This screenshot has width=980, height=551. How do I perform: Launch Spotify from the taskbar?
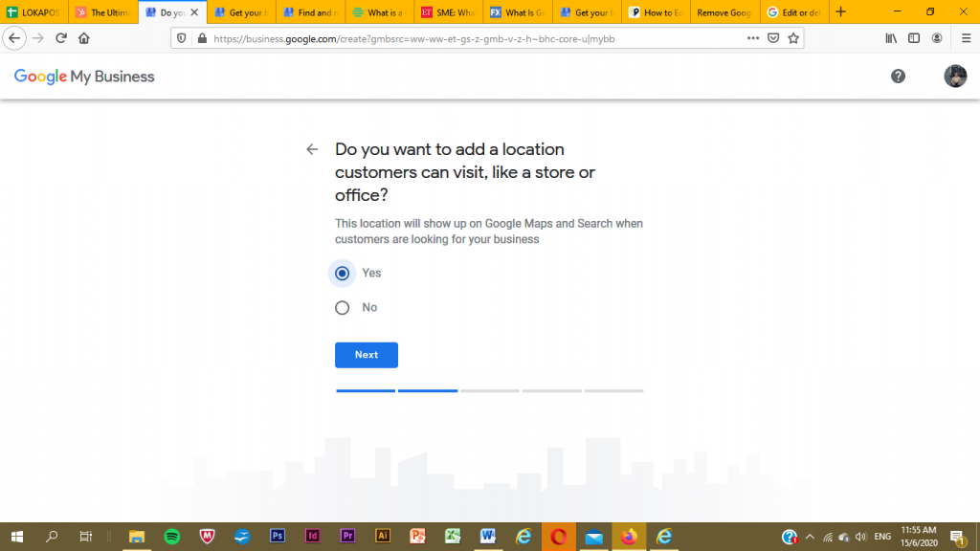click(172, 537)
